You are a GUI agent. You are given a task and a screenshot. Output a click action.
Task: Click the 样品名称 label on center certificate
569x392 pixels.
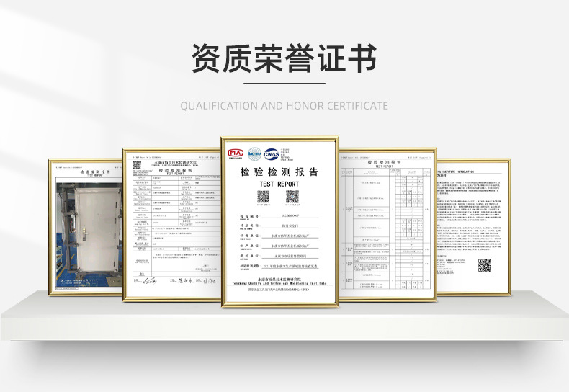click(x=249, y=226)
